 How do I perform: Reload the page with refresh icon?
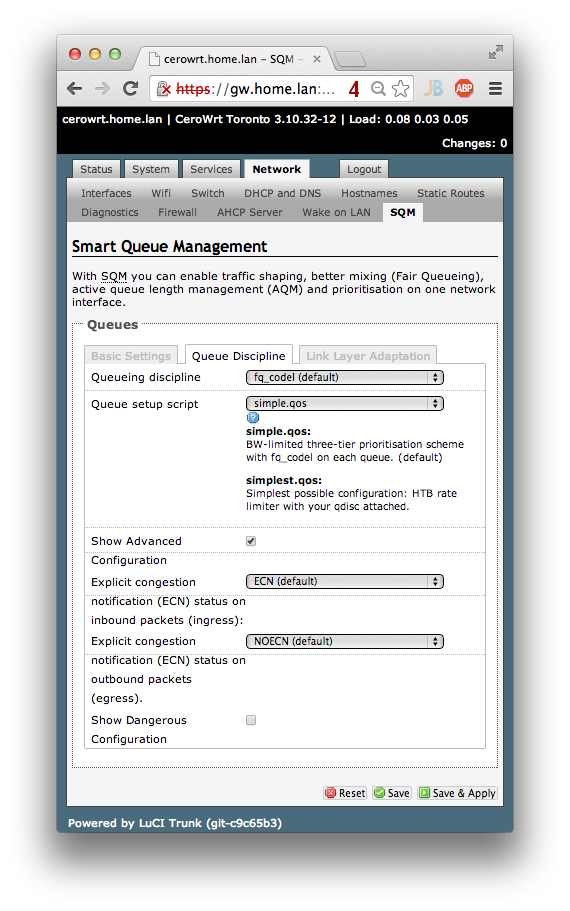pos(130,89)
